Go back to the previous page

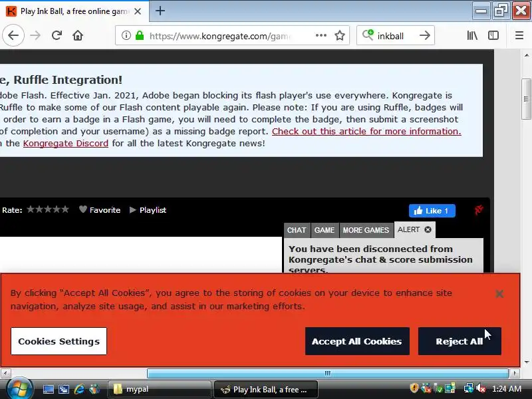(13, 35)
